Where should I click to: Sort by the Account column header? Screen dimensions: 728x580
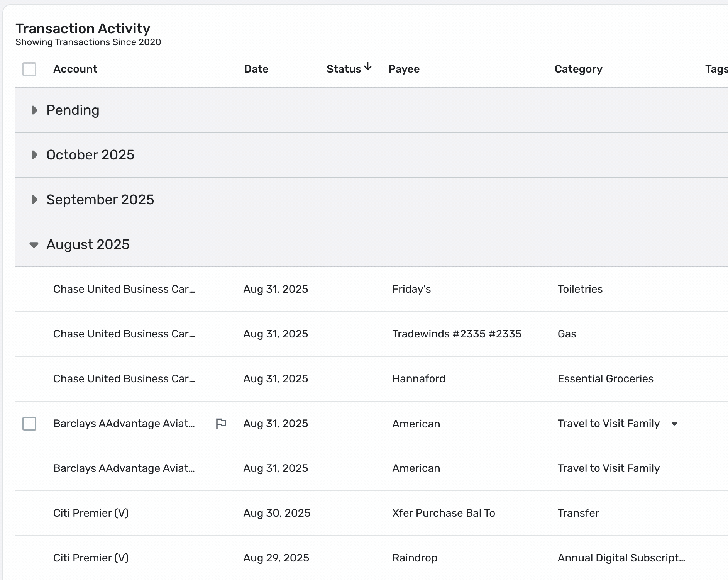75,69
